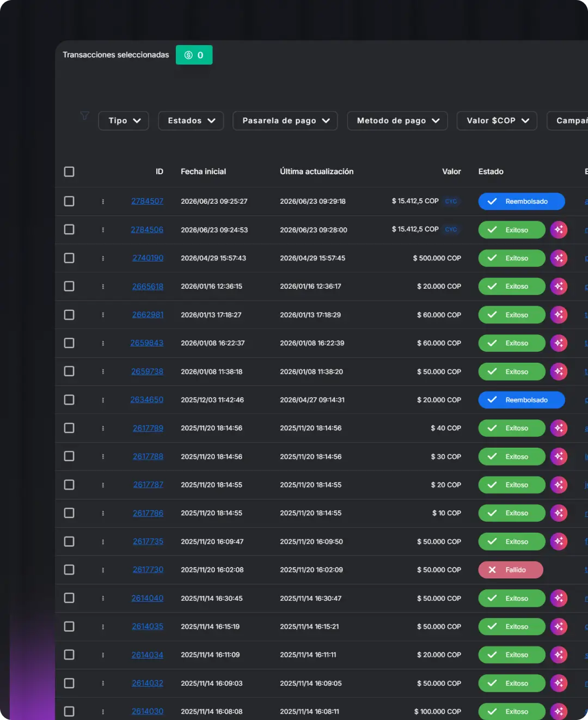Image resolution: width=588 pixels, height=720 pixels.
Task: Click Exitoso status on transaction 2614030
Action: [x=512, y=711]
